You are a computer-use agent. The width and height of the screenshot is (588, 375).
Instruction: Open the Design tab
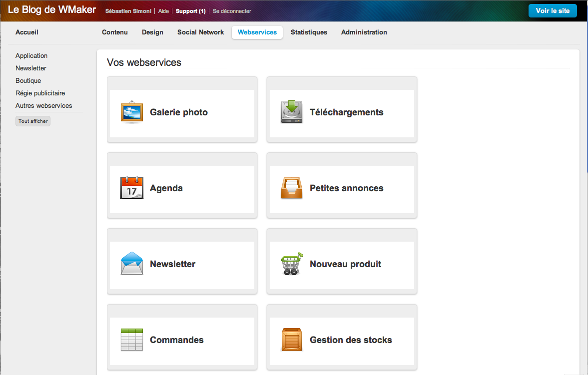[x=152, y=32]
